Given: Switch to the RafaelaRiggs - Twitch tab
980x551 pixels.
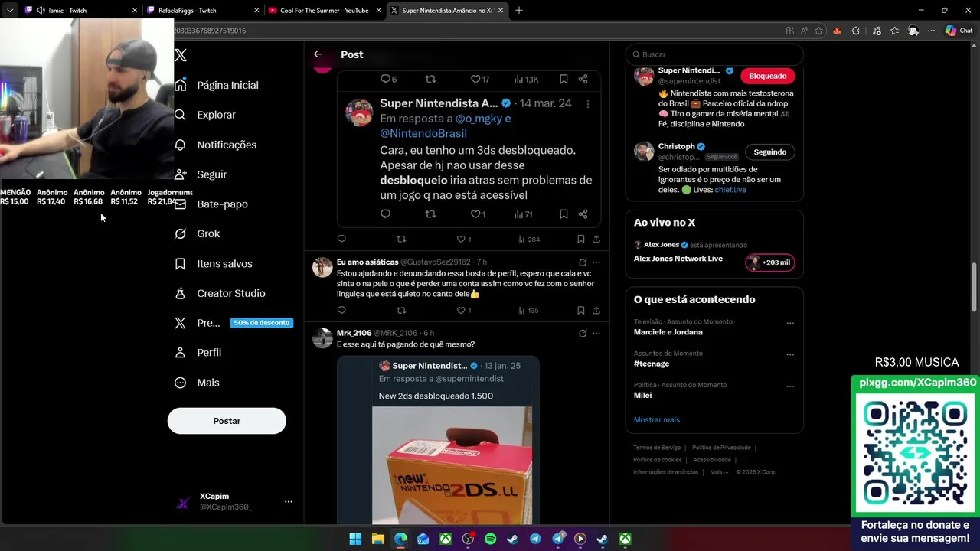Looking at the screenshot, I should [x=204, y=11].
